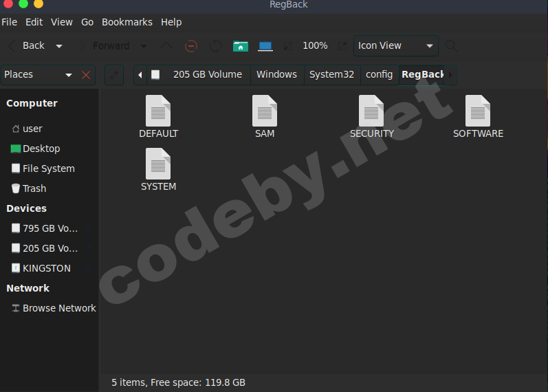Open 795 GB Volume device
This screenshot has height=392, width=548.
(45, 228)
